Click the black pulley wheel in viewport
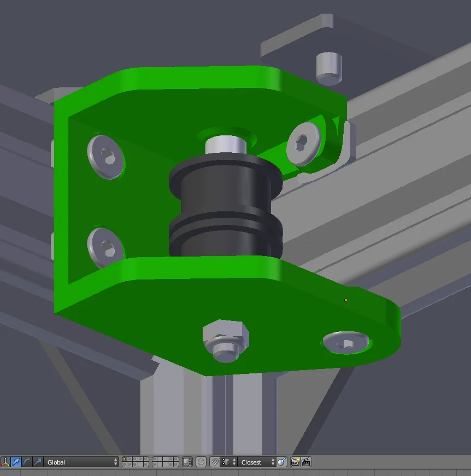This screenshot has width=471, height=476. [226, 206]
